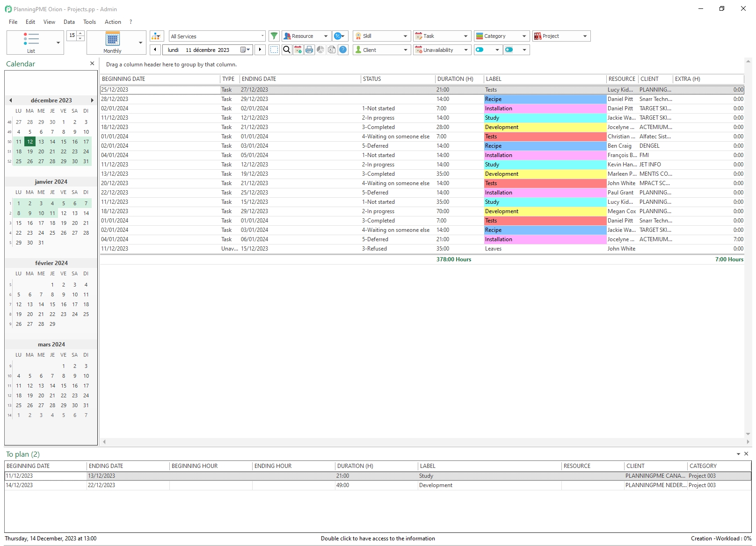Screen dimensions: 756x546
Task: Expand the List view dropdown arrow
Action: tap(58, 43)
